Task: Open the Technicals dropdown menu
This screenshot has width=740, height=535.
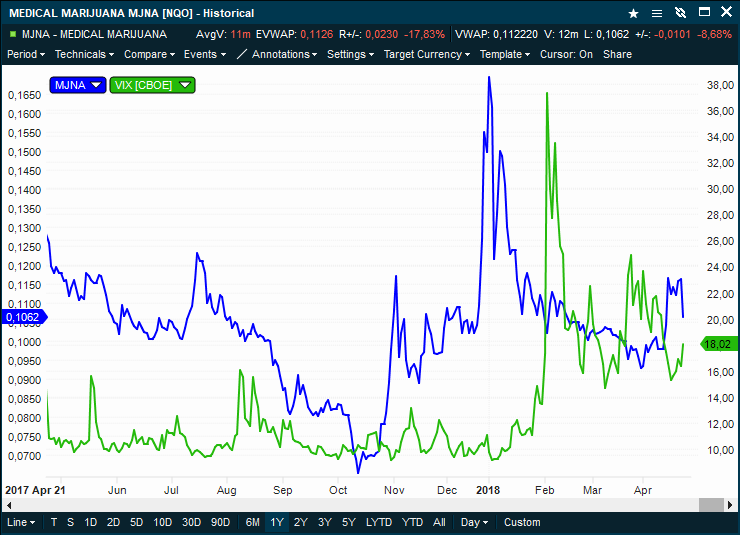Action: [84, 54]
